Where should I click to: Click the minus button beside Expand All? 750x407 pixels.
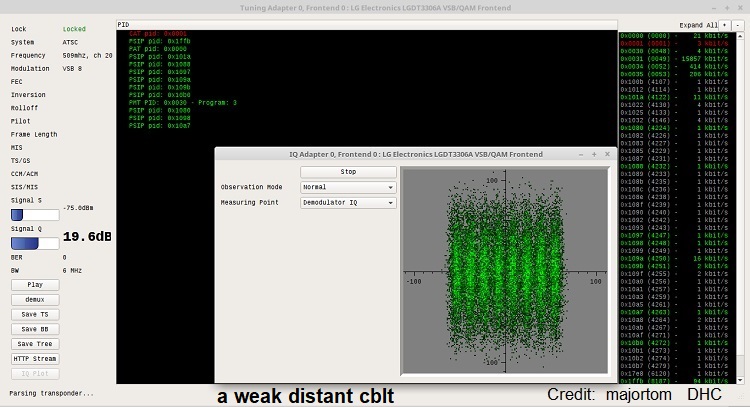pos(741,23)
